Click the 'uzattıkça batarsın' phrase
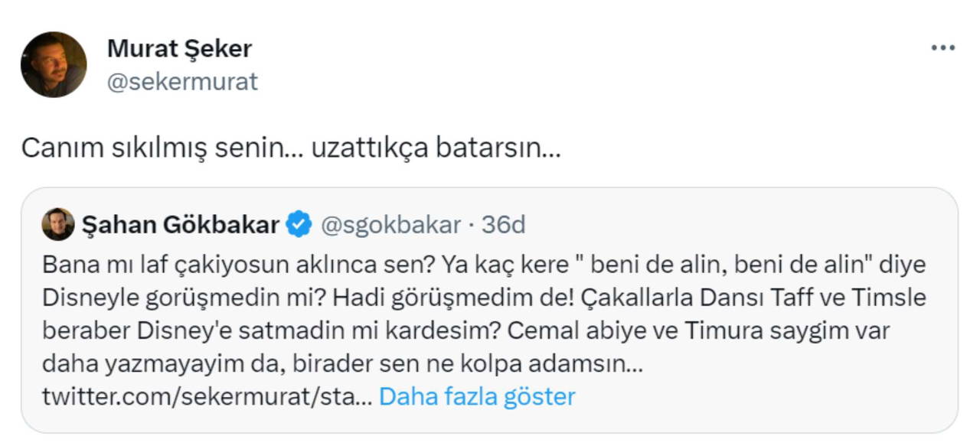Screen dimensions: 980x446 pos(435,148)
